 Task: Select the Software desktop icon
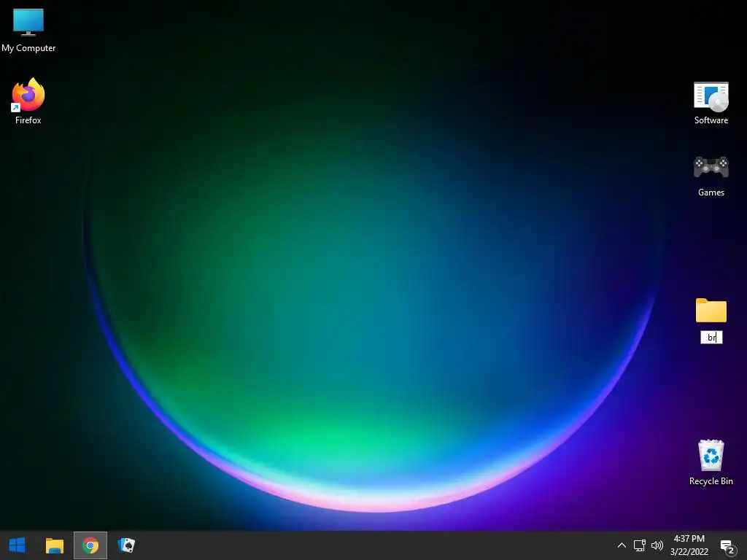[x=711, y=97]
